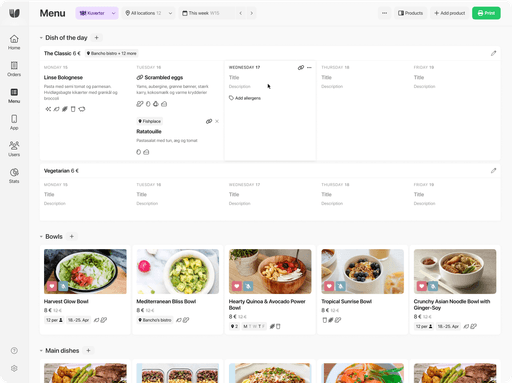Open settings gear in sidebar
This screenshot has height=383, width=512.
coord(14,368)
